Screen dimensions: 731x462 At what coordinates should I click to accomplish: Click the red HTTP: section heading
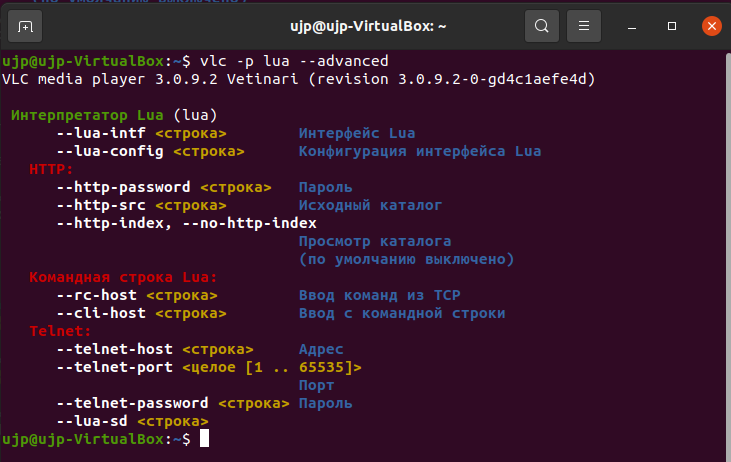[51, 169]
